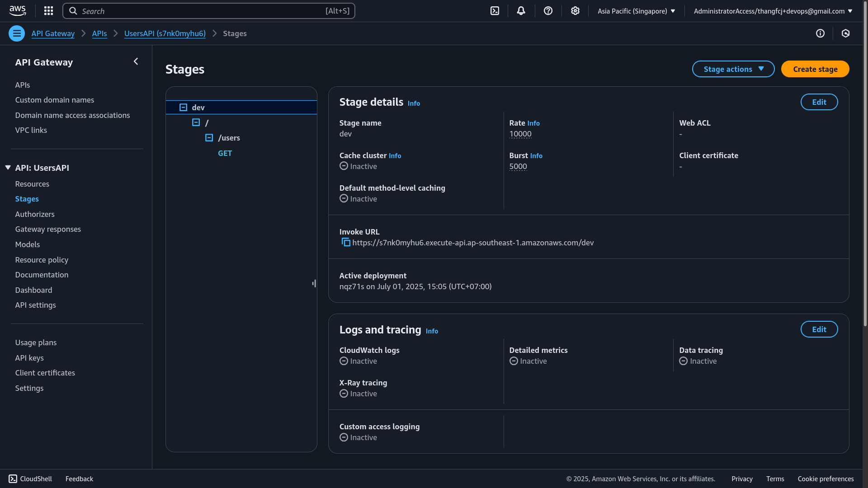Open UsersAPI (s7nk0myhu6) breadcrumb
Screen dimensions: 868x488
click(x=165, y=33)
